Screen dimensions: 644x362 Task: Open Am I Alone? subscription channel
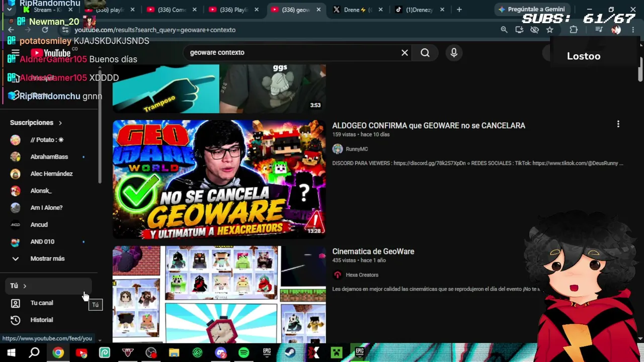[x=48, y=208]
